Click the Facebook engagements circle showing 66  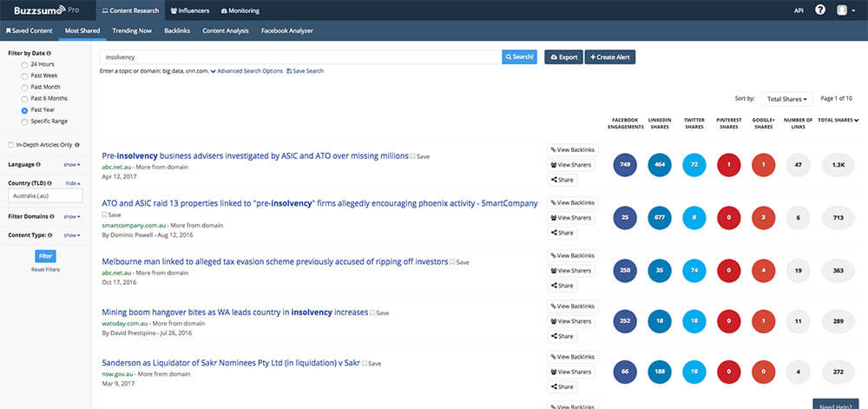(625, 372)
